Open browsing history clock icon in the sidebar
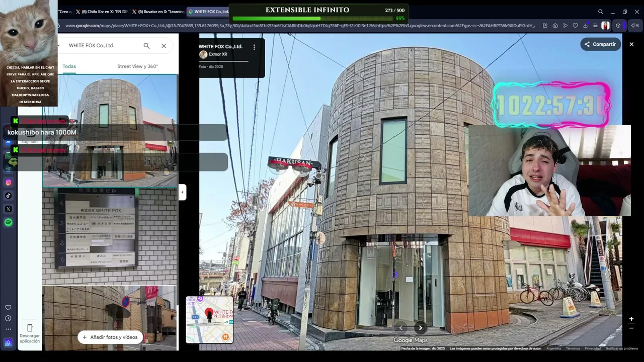 coord(8,318)
